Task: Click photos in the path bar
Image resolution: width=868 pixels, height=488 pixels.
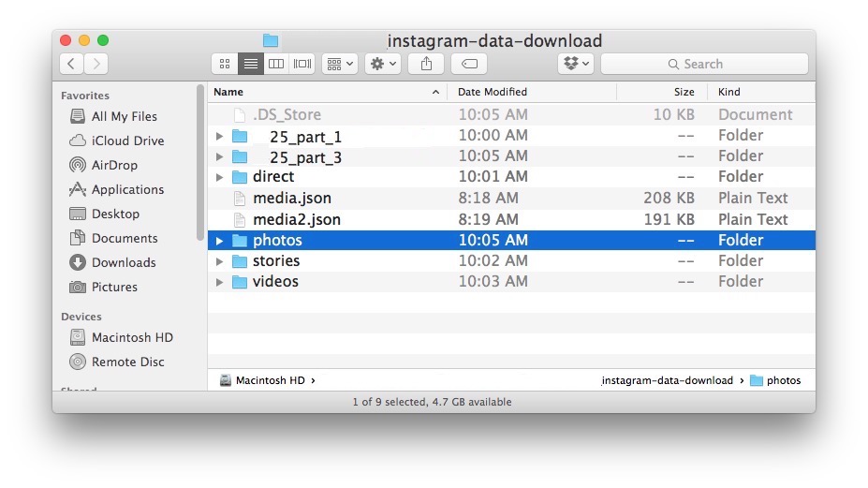Action: click(x=775, y=380)
